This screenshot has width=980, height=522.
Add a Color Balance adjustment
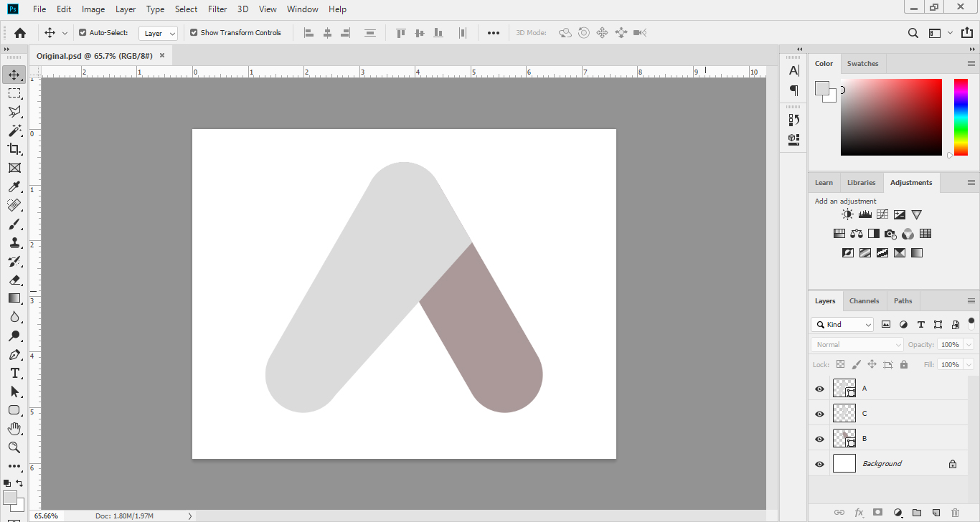coord(856,234)
